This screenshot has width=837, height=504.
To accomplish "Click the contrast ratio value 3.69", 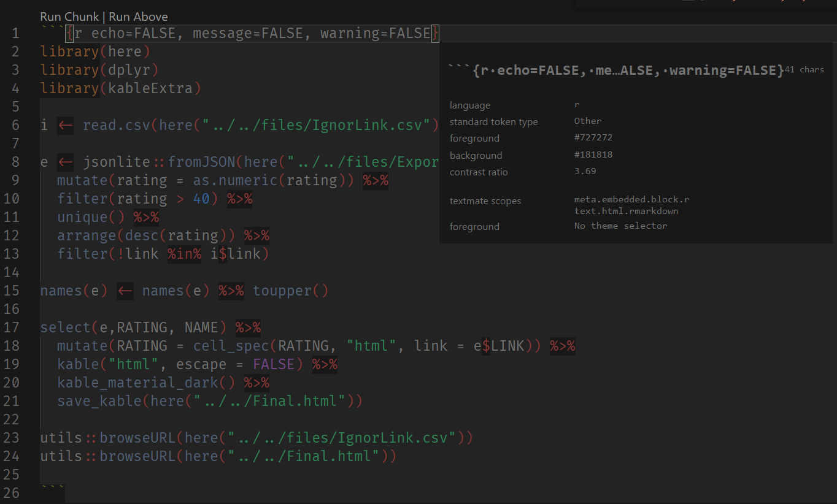I will (x=585, y=172).
